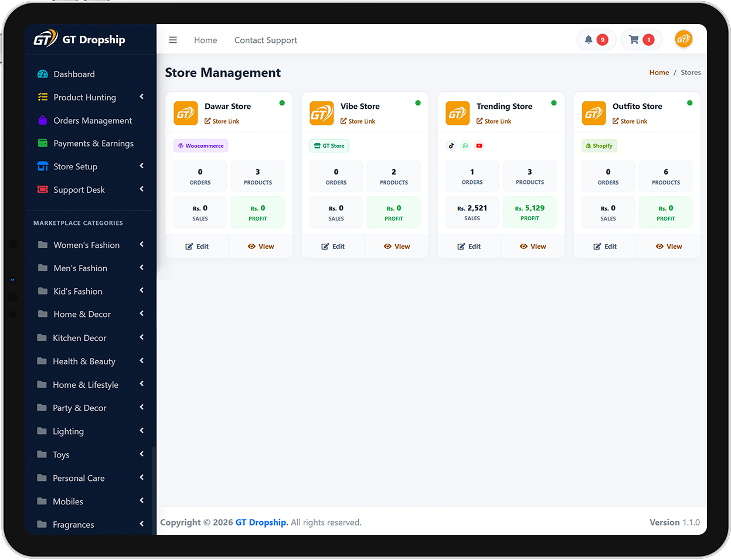This screenshot has height=560, width=731.
Task: Click the Vibe Store logo thumbnail
Action: [322, 113]
